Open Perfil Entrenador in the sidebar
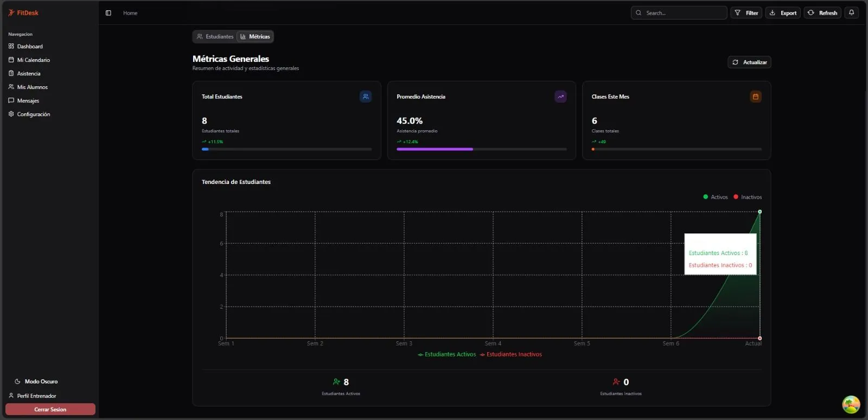 tap(36, 396)
